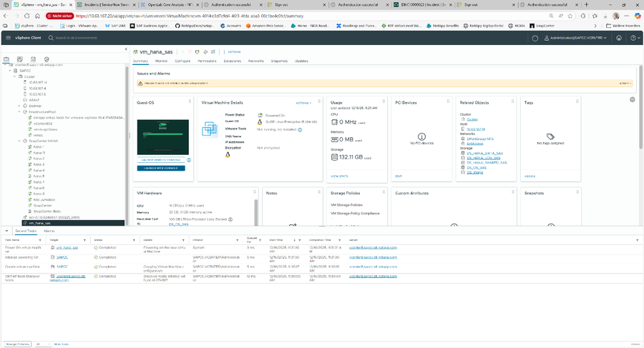Open DS_OS_SAS link in VM Hardware card
Viewport: 644px width, 348px height.
coord(179,224)
